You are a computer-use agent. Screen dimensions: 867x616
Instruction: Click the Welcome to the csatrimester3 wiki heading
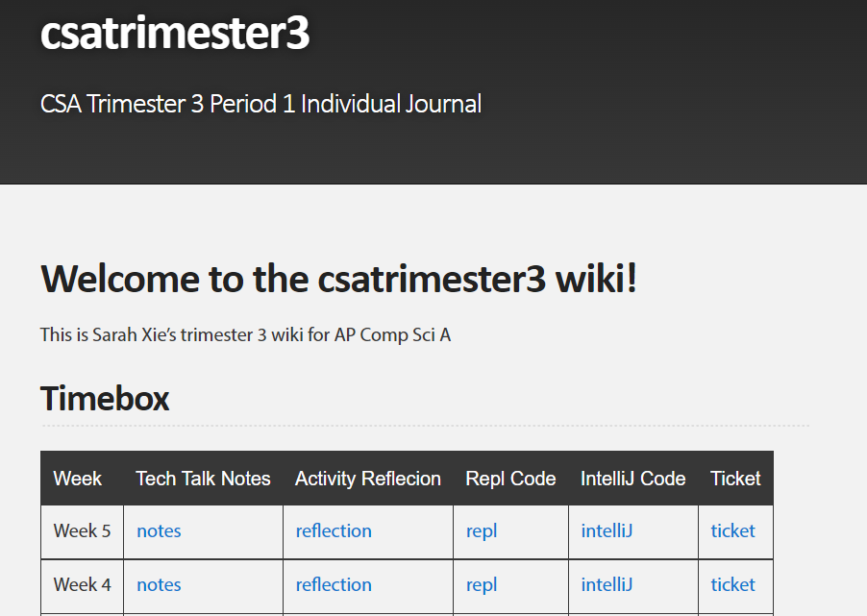click(339, 280)
